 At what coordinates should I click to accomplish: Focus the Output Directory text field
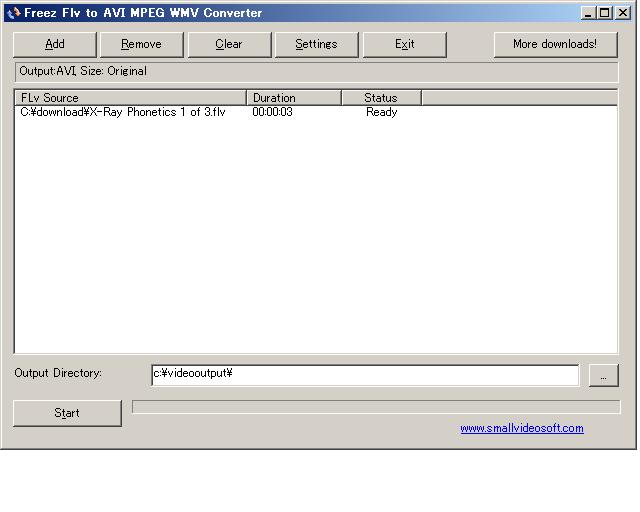(365, 375)
